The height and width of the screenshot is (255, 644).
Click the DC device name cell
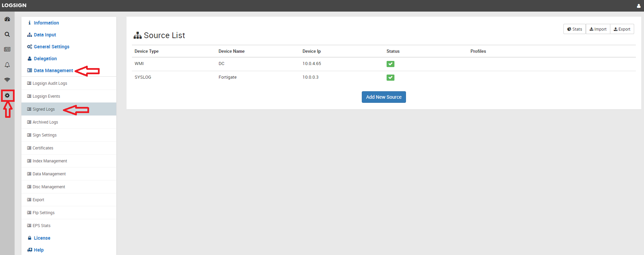pos(221,64)
